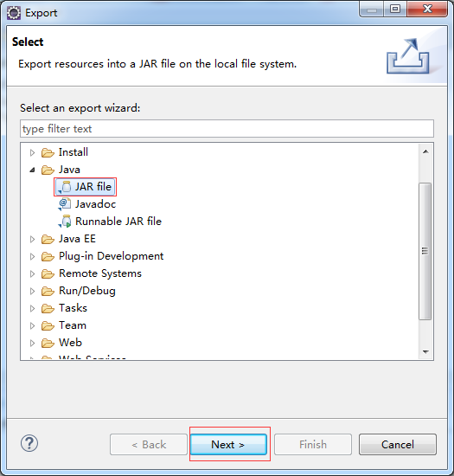The width and height of the screenshot is (454, 476).
Task: Click the Plug-in Development folder icon
Action: (x=48, y=256)
